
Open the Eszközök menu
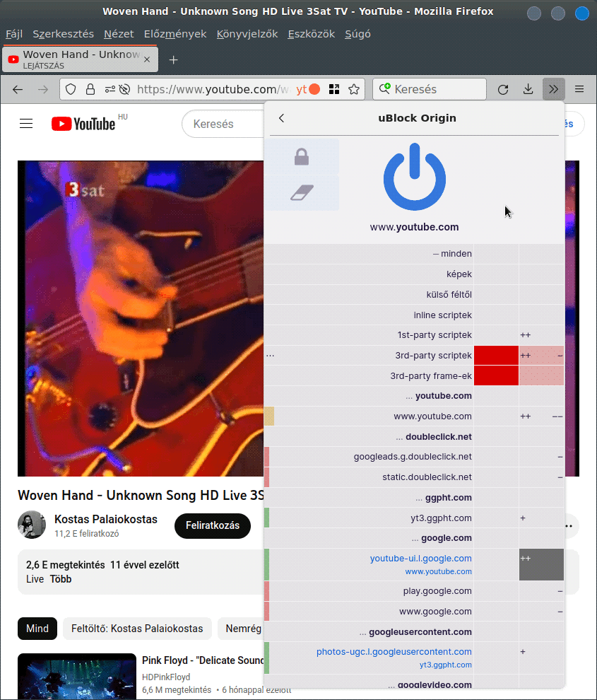311,34
